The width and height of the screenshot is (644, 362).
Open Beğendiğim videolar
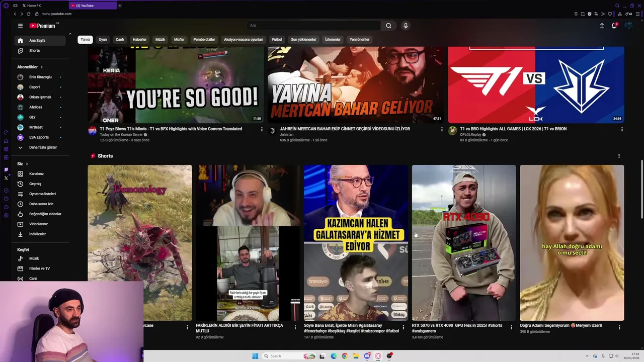41,214
